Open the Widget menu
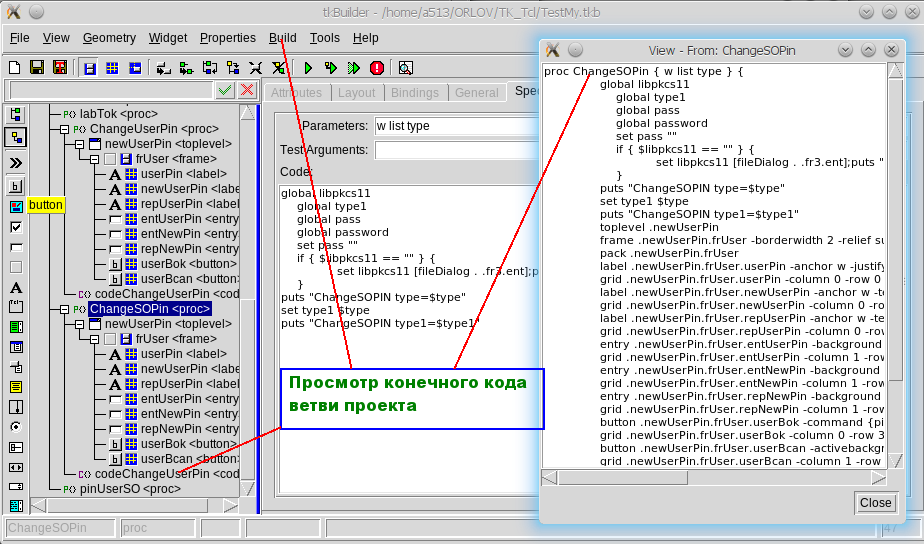The height and width of the screenshot is (544, 924). point(167,38)
